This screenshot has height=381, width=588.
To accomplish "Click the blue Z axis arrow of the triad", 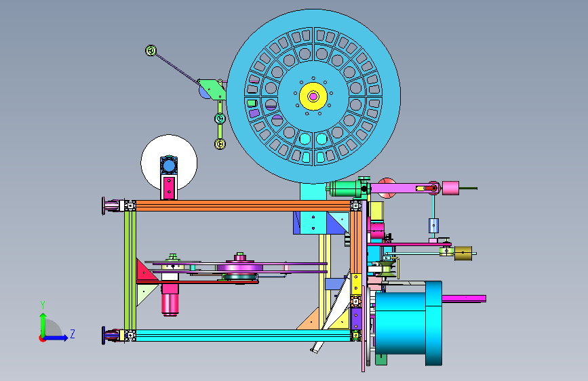I will [57, 338].
